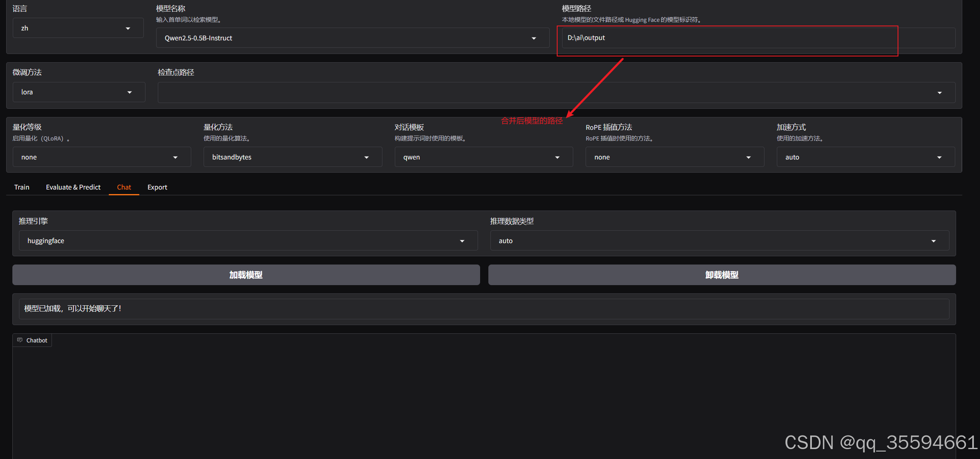Expand the 模型名称 Qwen2.5-0.5B-Instruct dropdown
The height and width of the screenshot is (459, 980).
[352, 38]
